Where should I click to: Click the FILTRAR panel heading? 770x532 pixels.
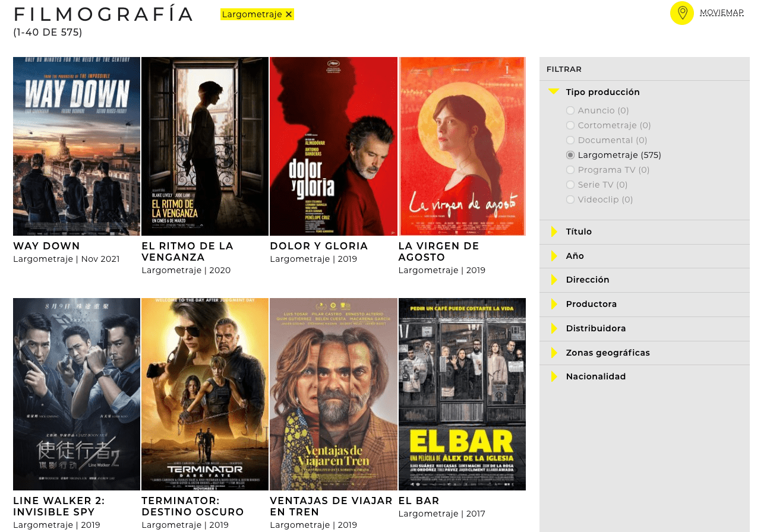(x=564, y=69)
